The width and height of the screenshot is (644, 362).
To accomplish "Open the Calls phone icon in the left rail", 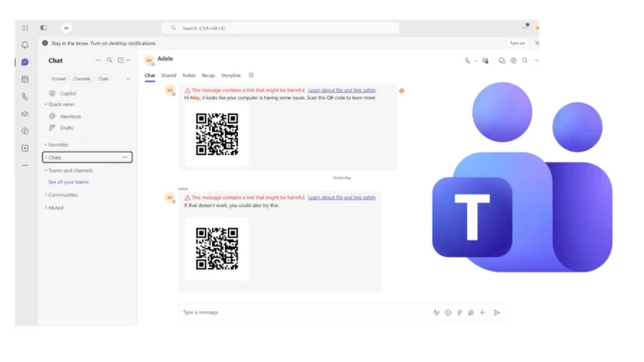I will click(25, 96).
